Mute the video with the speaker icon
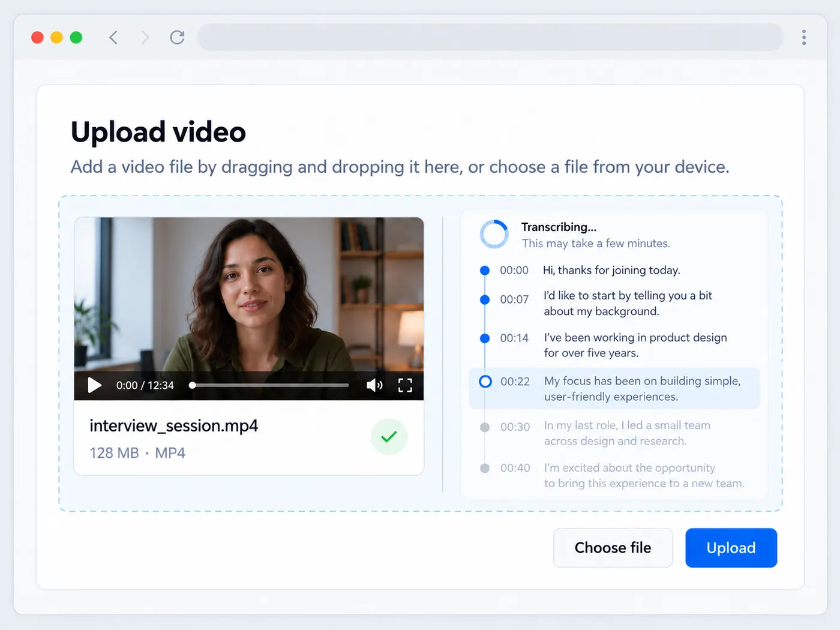 pos(374,385)
